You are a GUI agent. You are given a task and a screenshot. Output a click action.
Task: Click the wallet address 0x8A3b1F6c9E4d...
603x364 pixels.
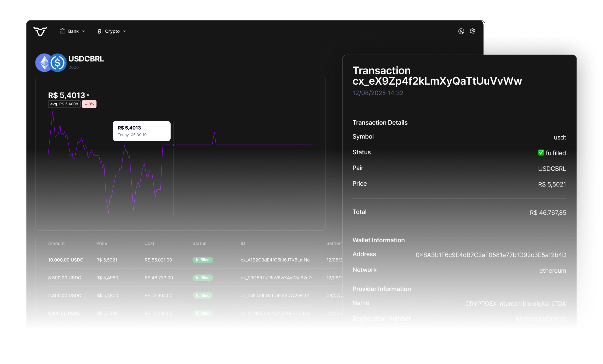click(x=491, y=255)
